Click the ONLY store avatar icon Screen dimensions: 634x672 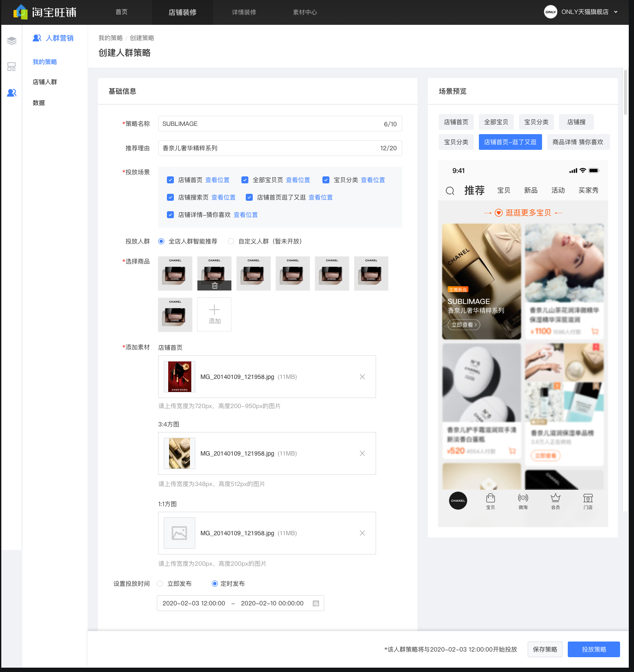pyautogui.click(x=551, y=12)
